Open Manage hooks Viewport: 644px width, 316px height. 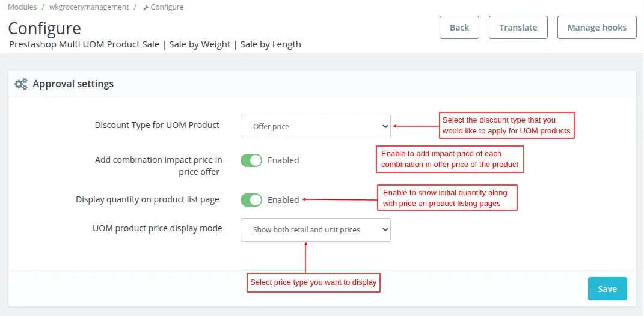coord(596,28)
